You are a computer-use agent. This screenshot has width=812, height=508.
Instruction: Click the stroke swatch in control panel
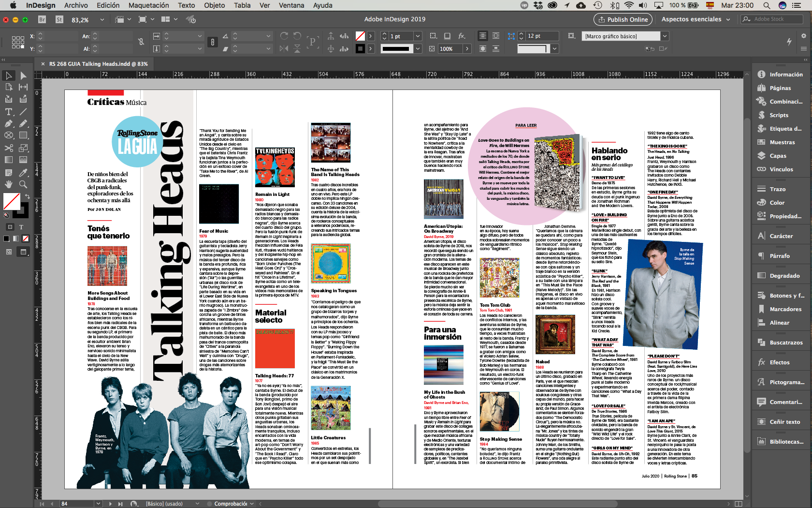coord(360,48)
